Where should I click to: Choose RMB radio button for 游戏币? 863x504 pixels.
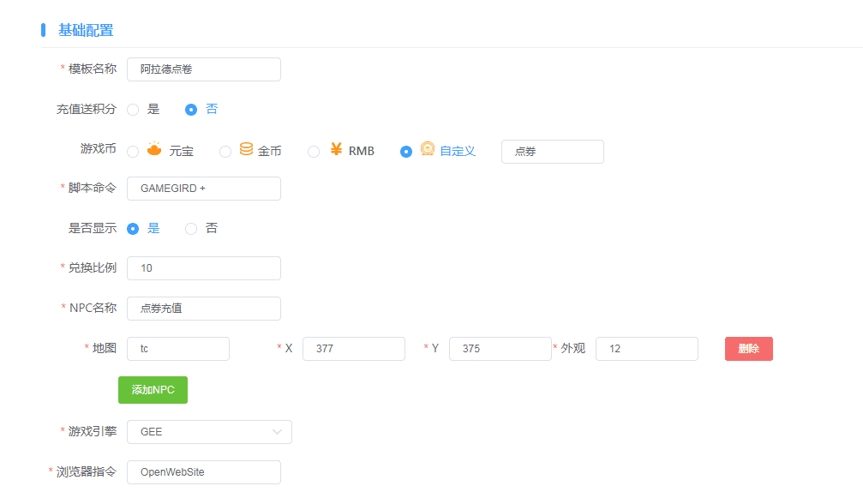coord(314,152)
